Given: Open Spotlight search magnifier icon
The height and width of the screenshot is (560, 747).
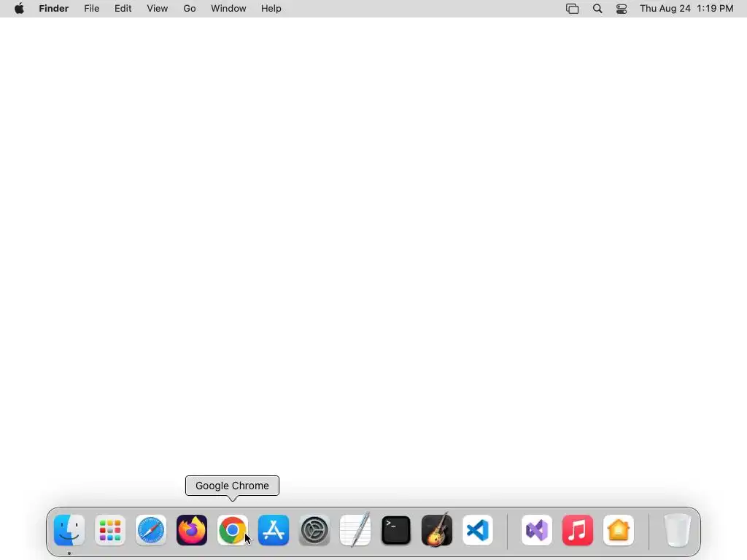Looking at the screenshot, I should tap(597, 9).
